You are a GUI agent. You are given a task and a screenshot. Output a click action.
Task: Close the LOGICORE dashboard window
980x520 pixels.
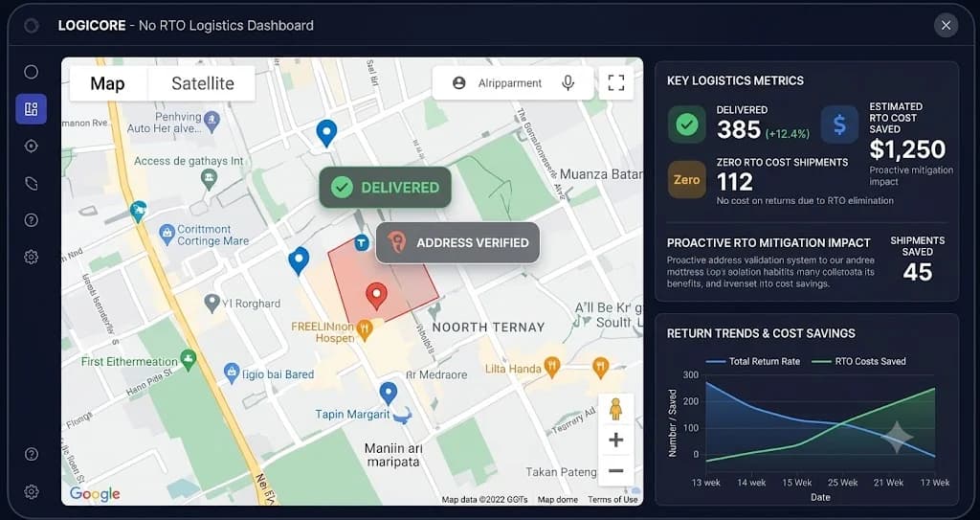click(x=947, y=26)
